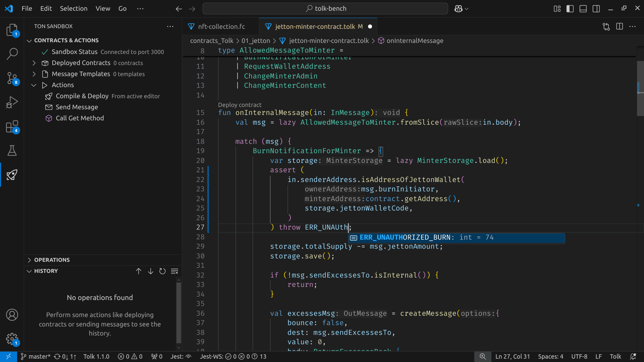Click contracts_Tolk breadcrumb

pyautogui.click(x=212, y=41)
